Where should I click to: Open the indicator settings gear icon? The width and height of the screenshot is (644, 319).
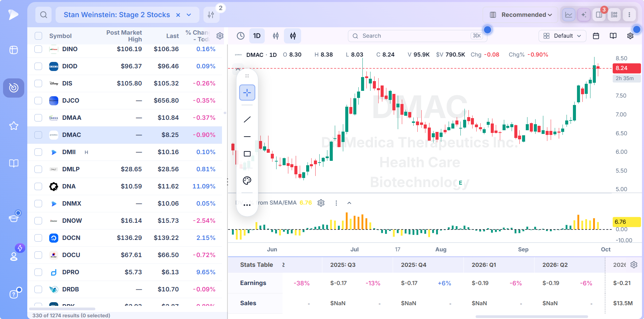[x=321, y=203]
